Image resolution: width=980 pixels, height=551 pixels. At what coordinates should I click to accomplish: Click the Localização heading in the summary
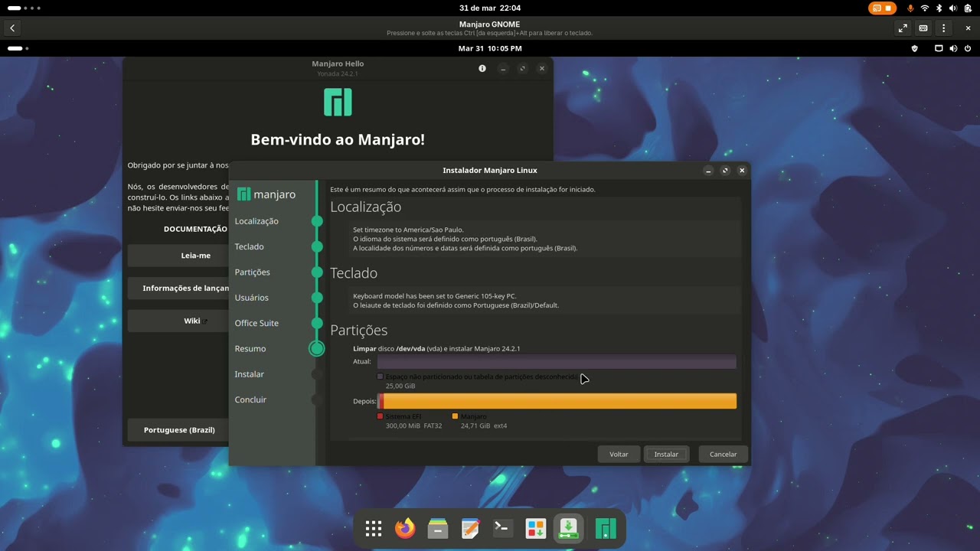(365, 207)
